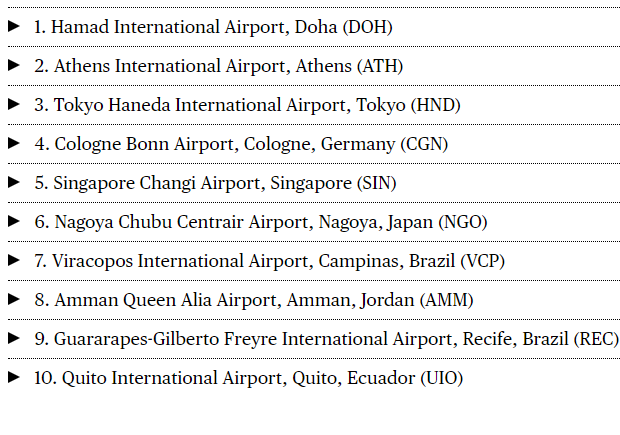620x435 pixels.
Task: Expand the Quito International Airport triangle
Action: point(14,378)
